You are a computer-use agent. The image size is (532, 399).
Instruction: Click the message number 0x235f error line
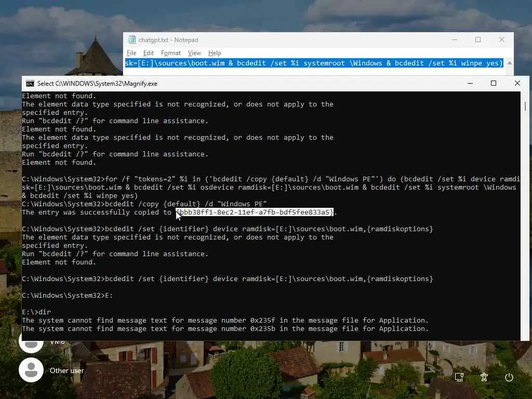coord(225,320)
